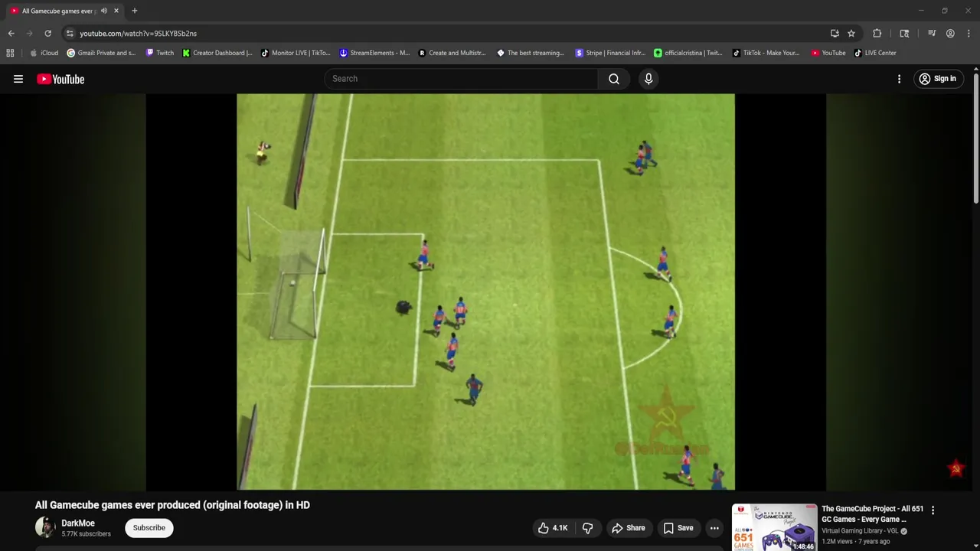Open The GameCube Project recommended video thumbnail
Viewport: 980px width, 551px height.
774,527
